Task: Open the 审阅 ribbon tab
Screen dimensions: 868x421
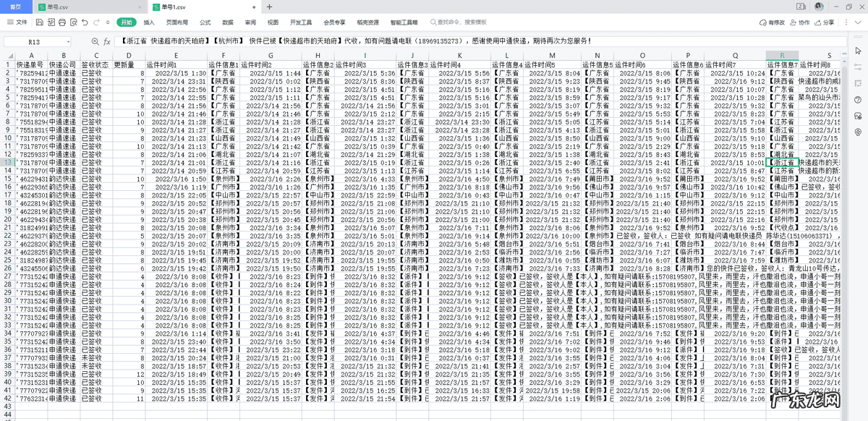Action: click(250, 22)
